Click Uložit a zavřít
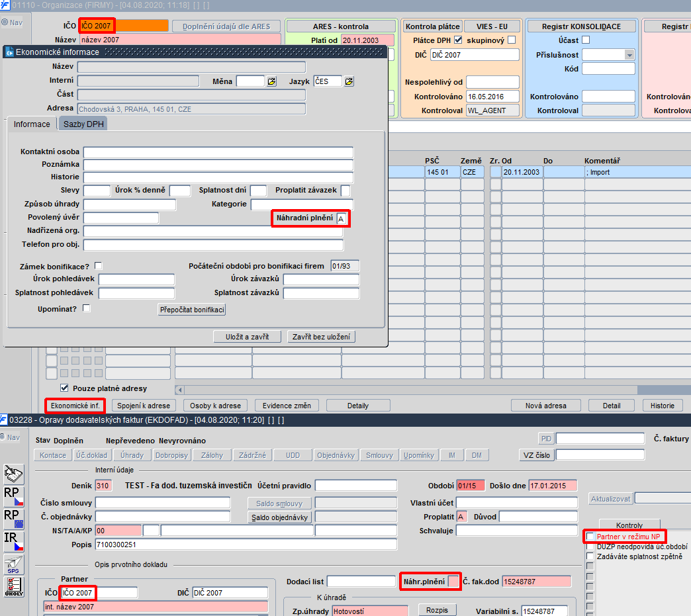This screenshot has height=616, width=691. click(248, 337)
